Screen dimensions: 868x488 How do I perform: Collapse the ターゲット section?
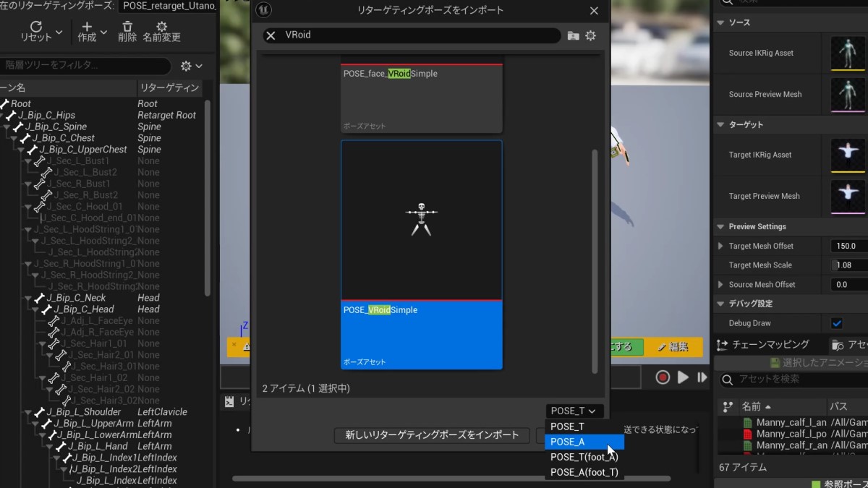(720, 124)
